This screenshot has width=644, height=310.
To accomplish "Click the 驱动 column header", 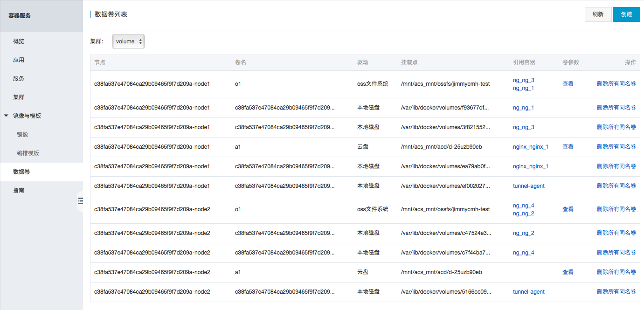I will (x=363, y=62).
